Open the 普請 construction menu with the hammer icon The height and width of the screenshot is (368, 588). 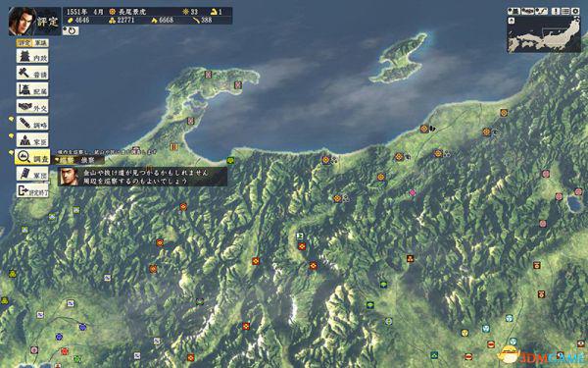(x=32, y=73)
